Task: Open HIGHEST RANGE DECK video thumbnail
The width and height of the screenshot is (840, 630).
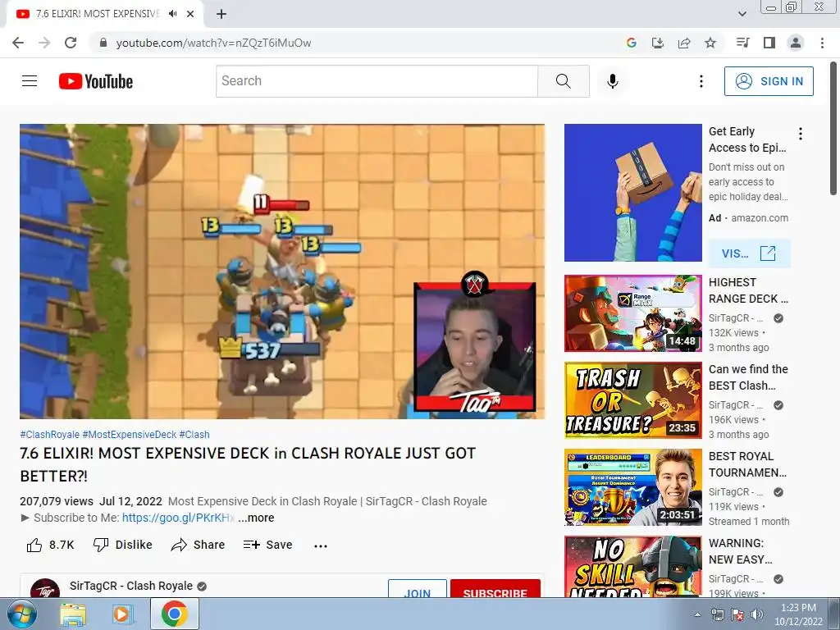Action: (x=633, y=313)
